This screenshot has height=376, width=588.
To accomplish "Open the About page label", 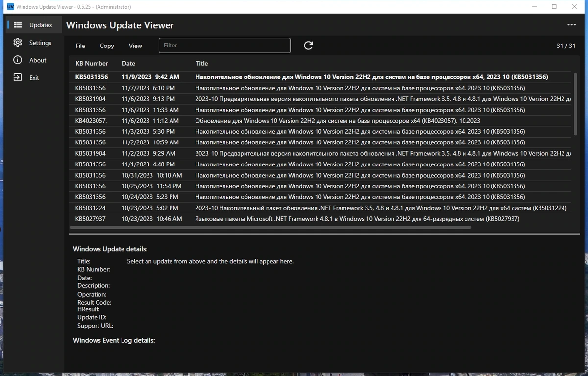I will pos(38,60).
